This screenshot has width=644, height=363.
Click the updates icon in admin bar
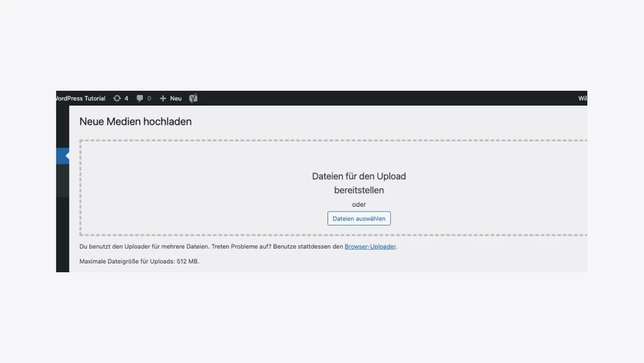click(x=117, y=98)
